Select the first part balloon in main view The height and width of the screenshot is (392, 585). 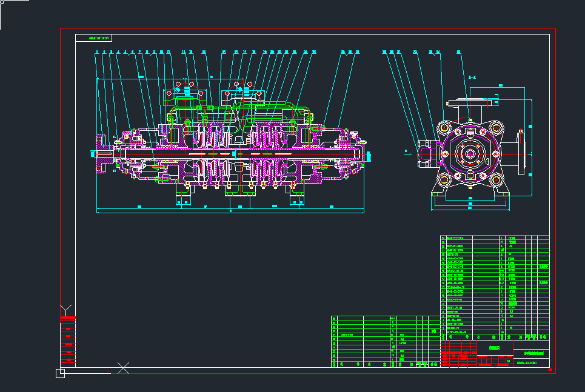(97, 53)
